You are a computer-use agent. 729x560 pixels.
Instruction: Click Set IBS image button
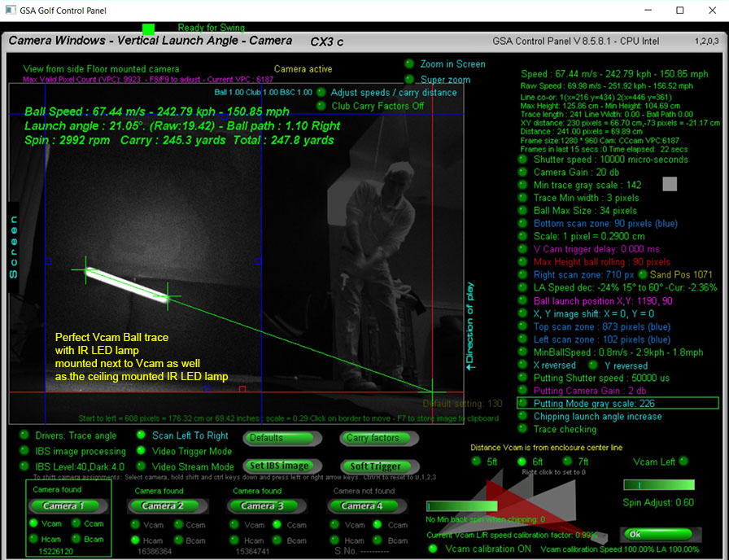coord(282,466)
